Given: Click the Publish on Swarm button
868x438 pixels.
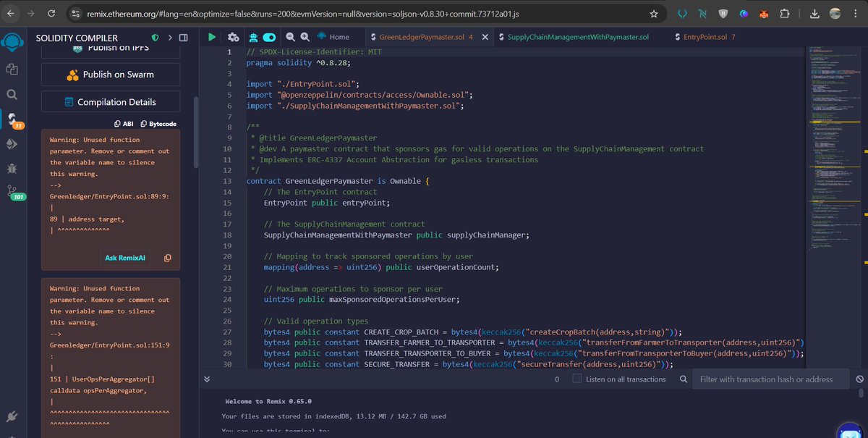Looking at the screenshot, I should coord(110,74).
